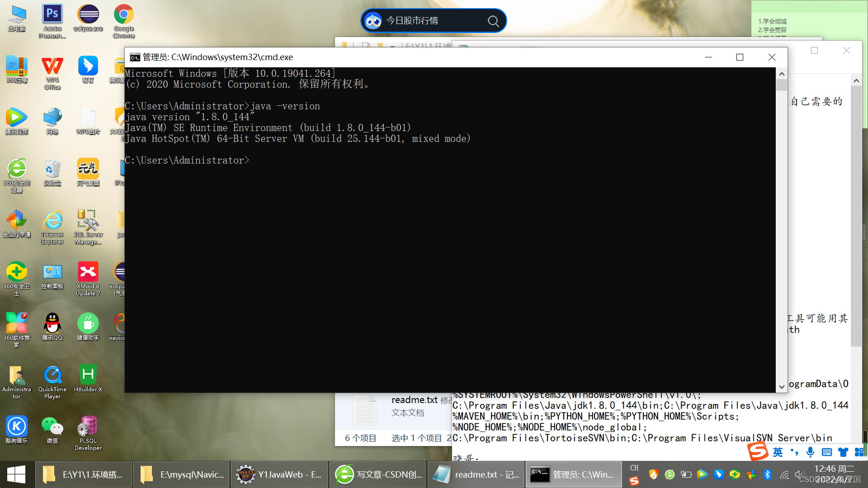Click the scroll-up arrow in the cmd window

pos(782,74)
